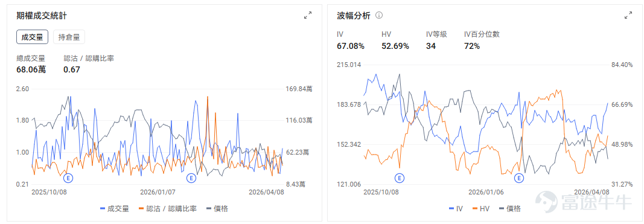The height and width of the screenshot is (224, 644).
Task: Click the 116.03萬 axis label
Action: [x=299, y=120]
